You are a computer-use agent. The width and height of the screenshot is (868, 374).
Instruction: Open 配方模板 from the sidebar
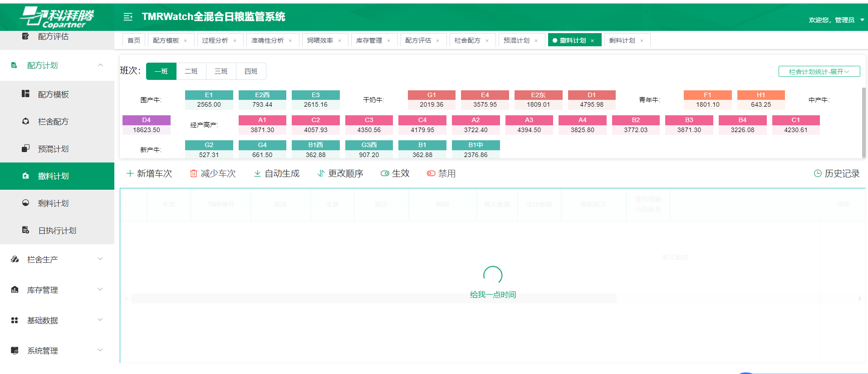coord(53,94)
